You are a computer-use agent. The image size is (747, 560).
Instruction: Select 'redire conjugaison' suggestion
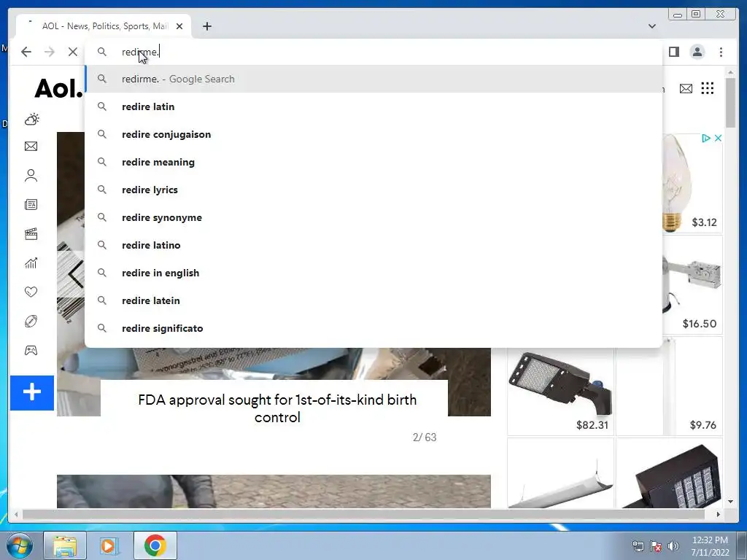coord(373,134)
